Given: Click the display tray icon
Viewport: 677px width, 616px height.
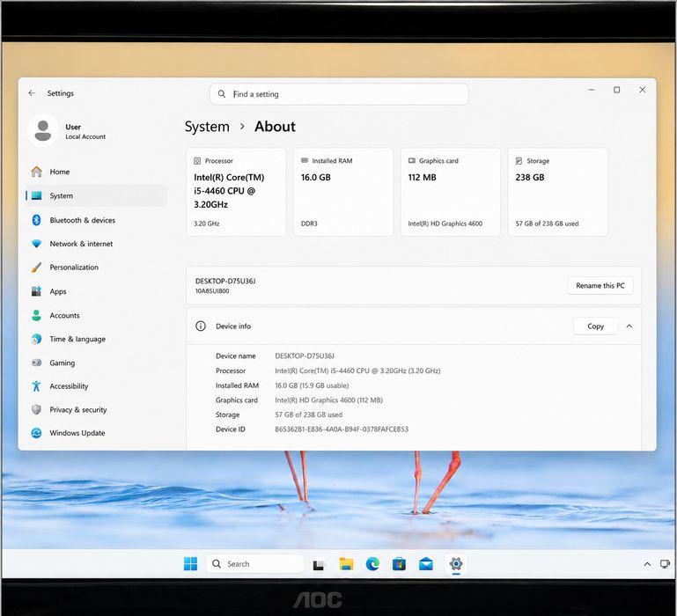Looking at the screenshot, I should click(x=665, y=564).
